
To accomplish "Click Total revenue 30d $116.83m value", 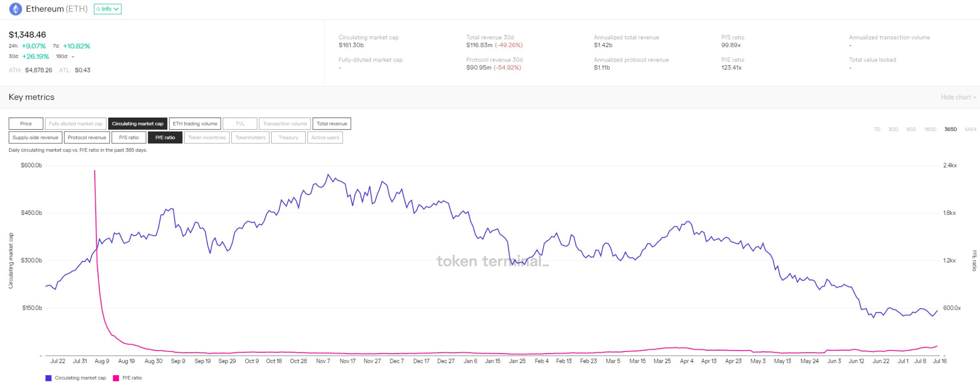I will click(x=479, y=45).
